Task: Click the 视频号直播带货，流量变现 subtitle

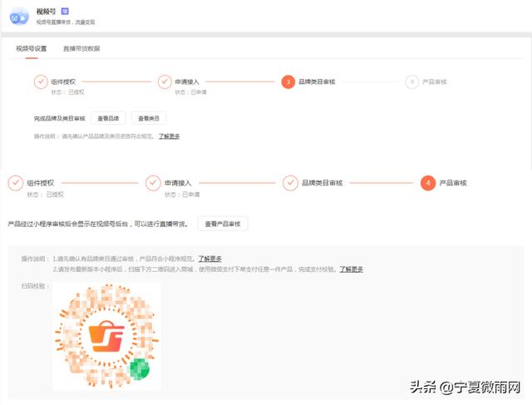Action: 66,22
